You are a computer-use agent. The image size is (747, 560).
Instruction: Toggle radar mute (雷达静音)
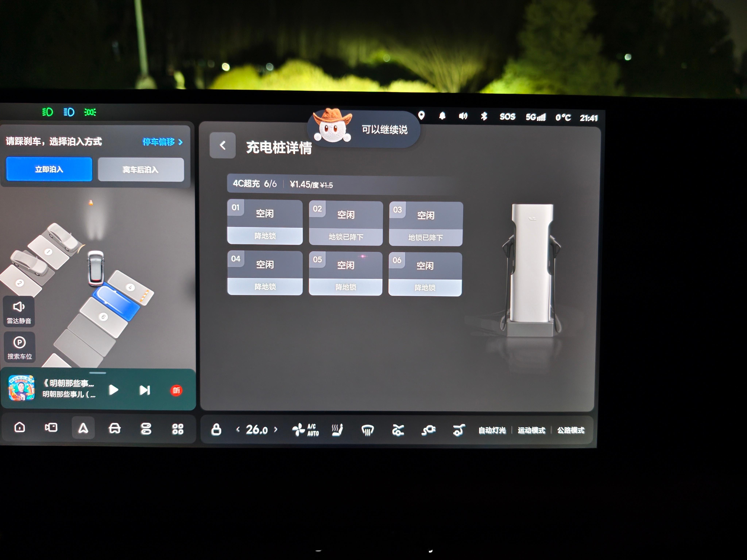19,312
